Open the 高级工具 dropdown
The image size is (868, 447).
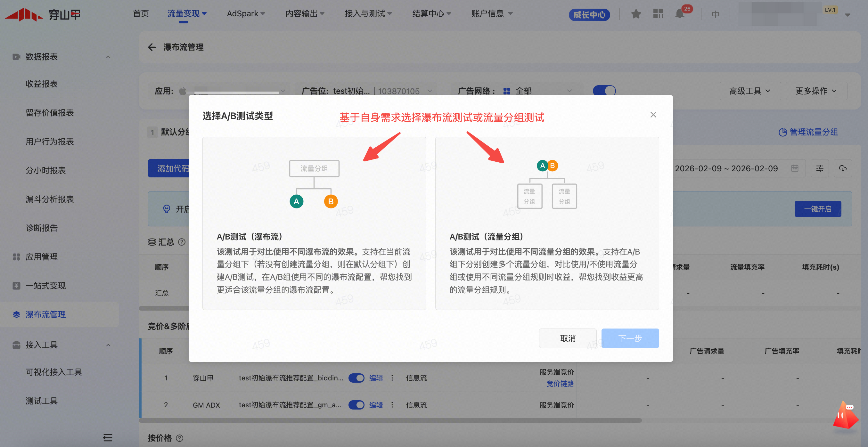click(750, 91)
